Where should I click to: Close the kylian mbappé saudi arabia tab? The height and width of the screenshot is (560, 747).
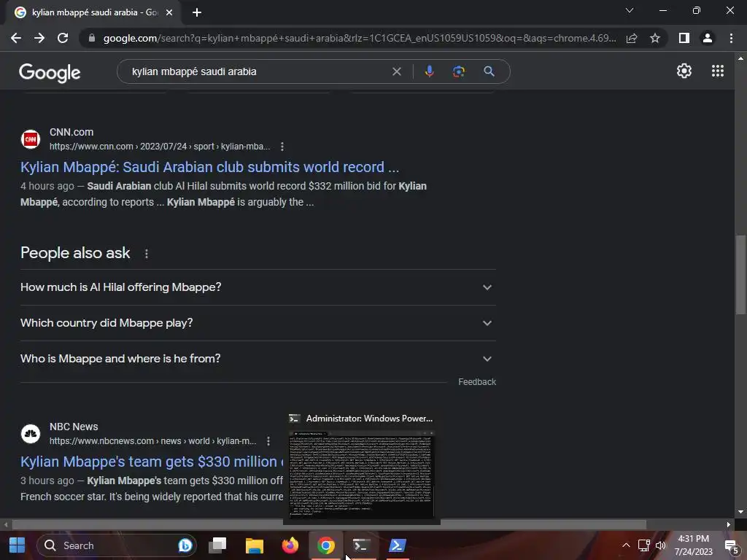tap(169, 12)
